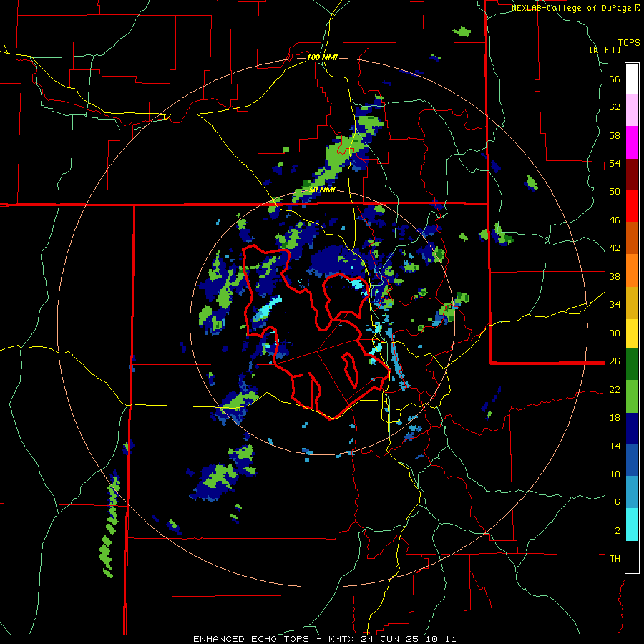Click the magenta swatch near 58

[632, 142]
